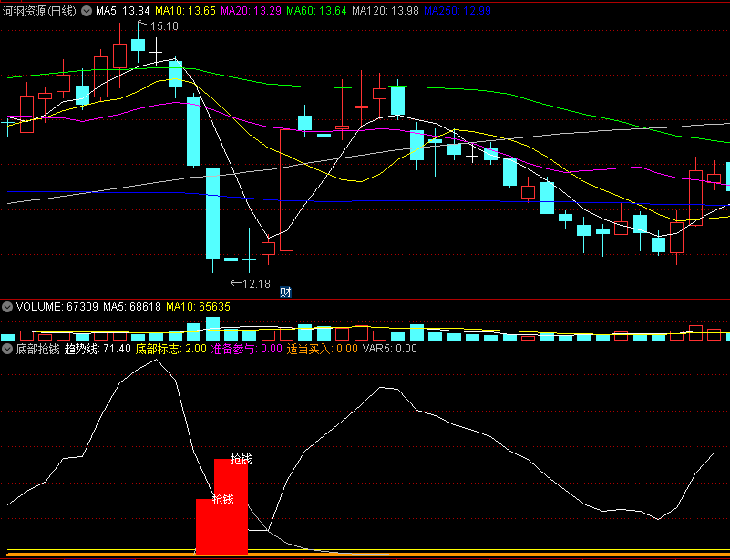This screenshot has width=730, height=560.
Task: Open the VOLUME panel dropdown arrow
Action: point(7,307)
